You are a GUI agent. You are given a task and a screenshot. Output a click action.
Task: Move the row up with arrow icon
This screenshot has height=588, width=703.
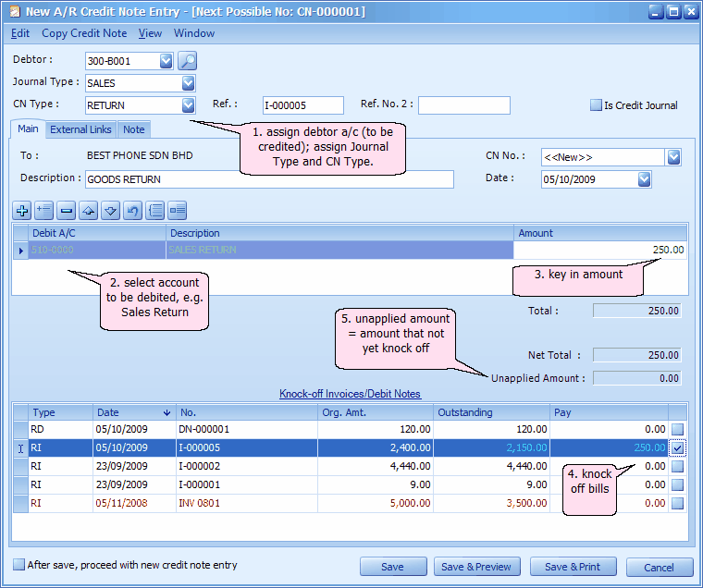tap(88, 210)
